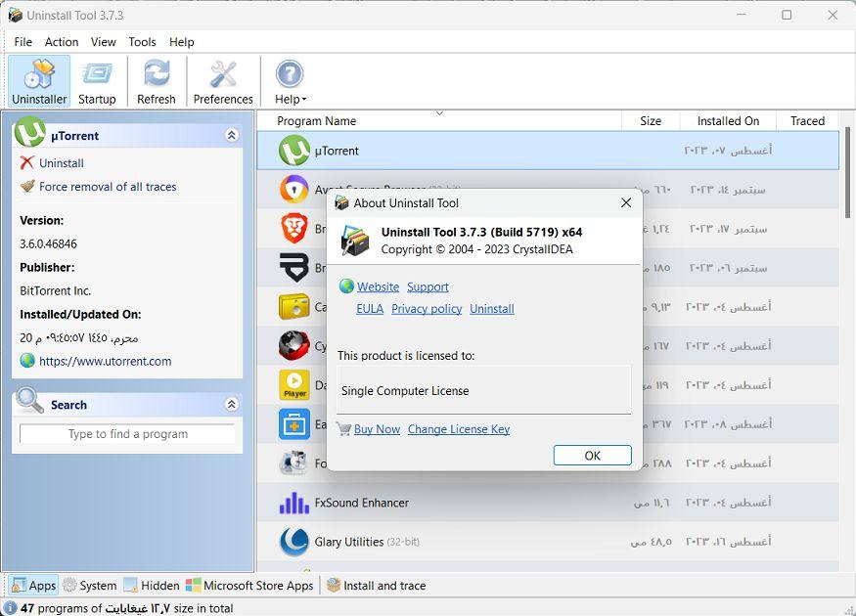The height and width of the screenshot is (616, 856).
Task: Open Preferences from the toolbar
Action: pyautogui.click(x=223, y=81)
